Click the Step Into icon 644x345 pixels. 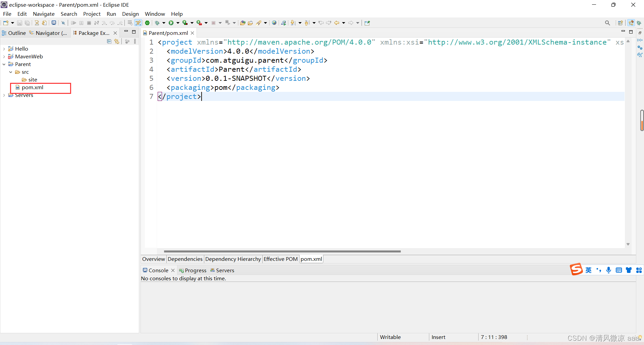pyautogui.click(x=104, y=23)
